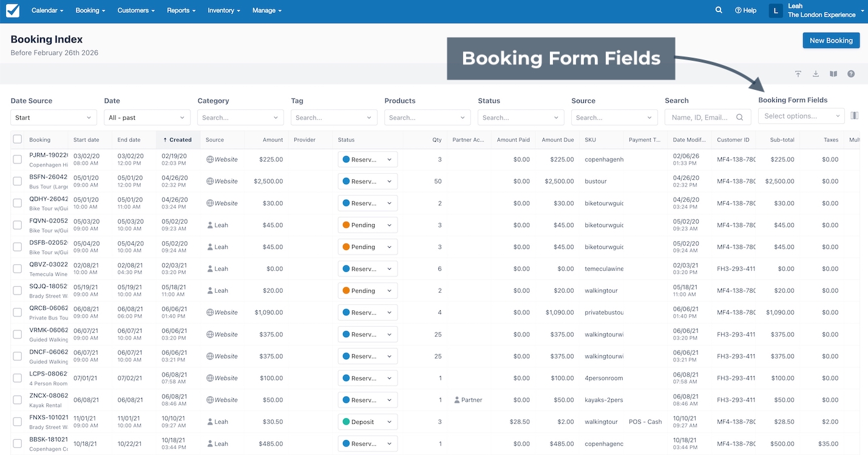
Task: Open the Booking menu
Action: [90, 10]
